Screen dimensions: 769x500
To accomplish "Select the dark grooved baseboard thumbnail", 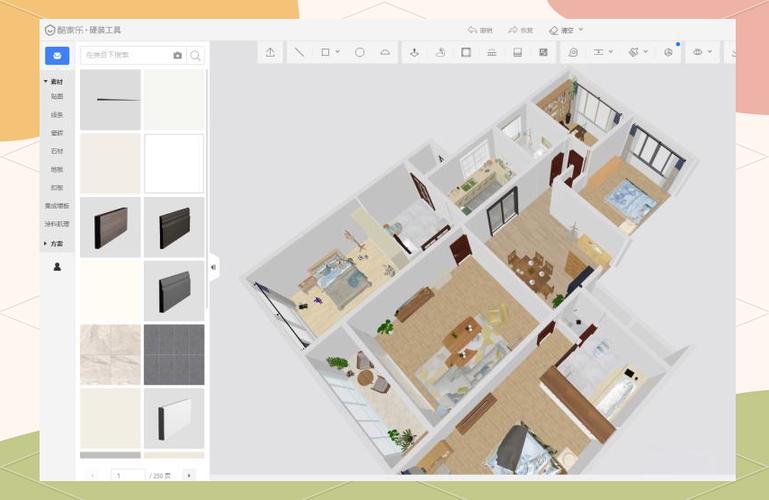I will coord(174,227).
